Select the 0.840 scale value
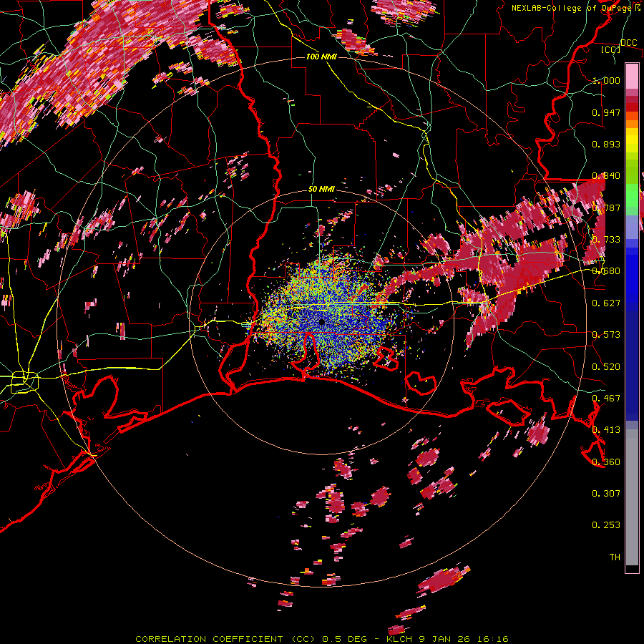 [606, 176]
